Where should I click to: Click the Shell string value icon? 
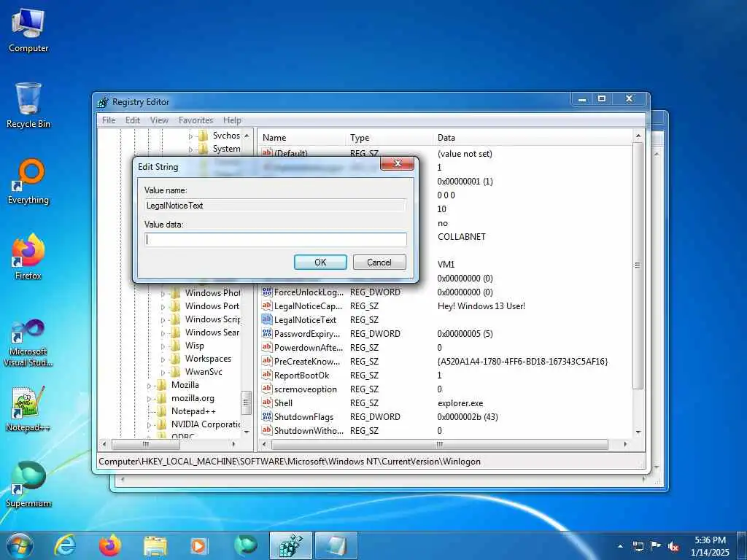(x=267, y=402)
